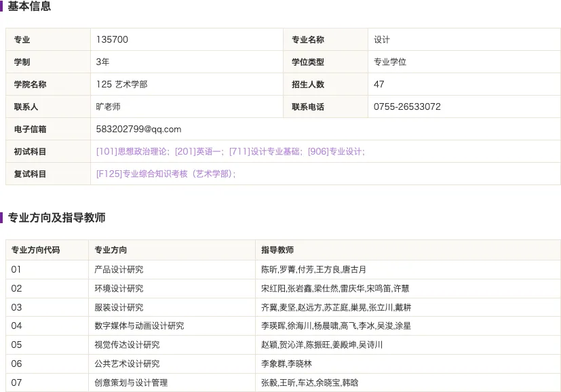Click the 初试科目 field label
561x392 pixels.
tap(30, 152)
